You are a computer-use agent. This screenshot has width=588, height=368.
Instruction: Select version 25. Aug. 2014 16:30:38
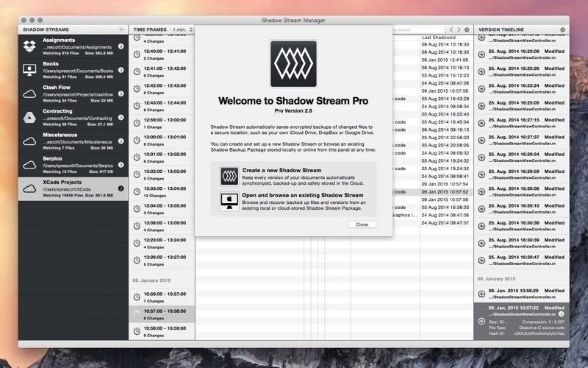point(522,226)
